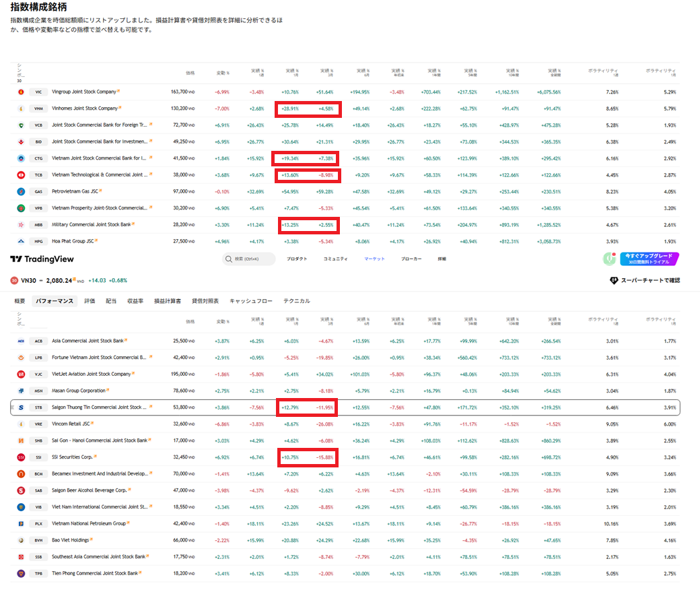Open the マーケット menu
The height and width of the screenshot is (592, 700).
(x=374, y=259)
